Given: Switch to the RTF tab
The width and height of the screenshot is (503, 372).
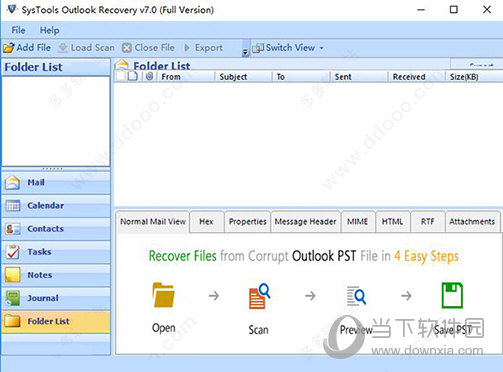Looking at the screenshot, I should 428,222.
